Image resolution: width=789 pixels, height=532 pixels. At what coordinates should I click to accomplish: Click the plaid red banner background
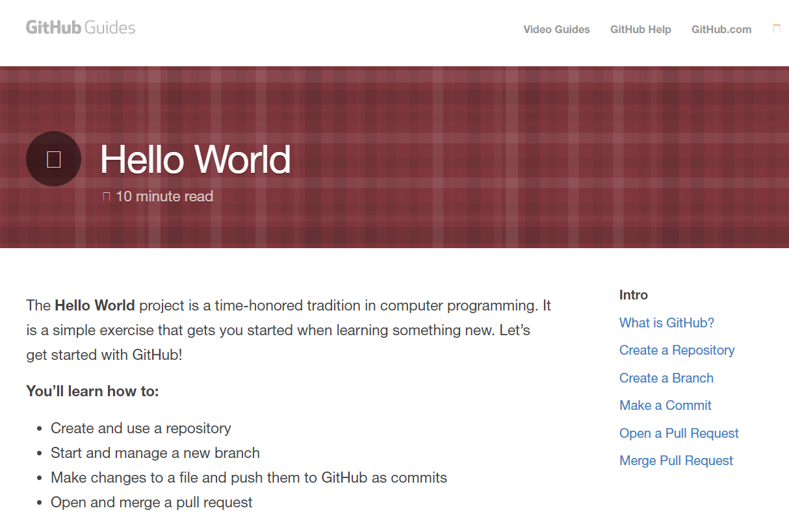422,97
